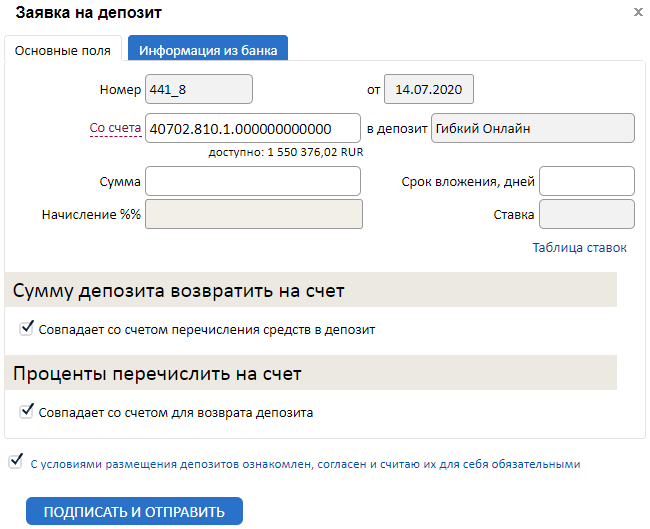The height and width of the screenshot is (529, 650).
Task: Close the Заявка на депозит dialog
Action: (x=638, y=13)
